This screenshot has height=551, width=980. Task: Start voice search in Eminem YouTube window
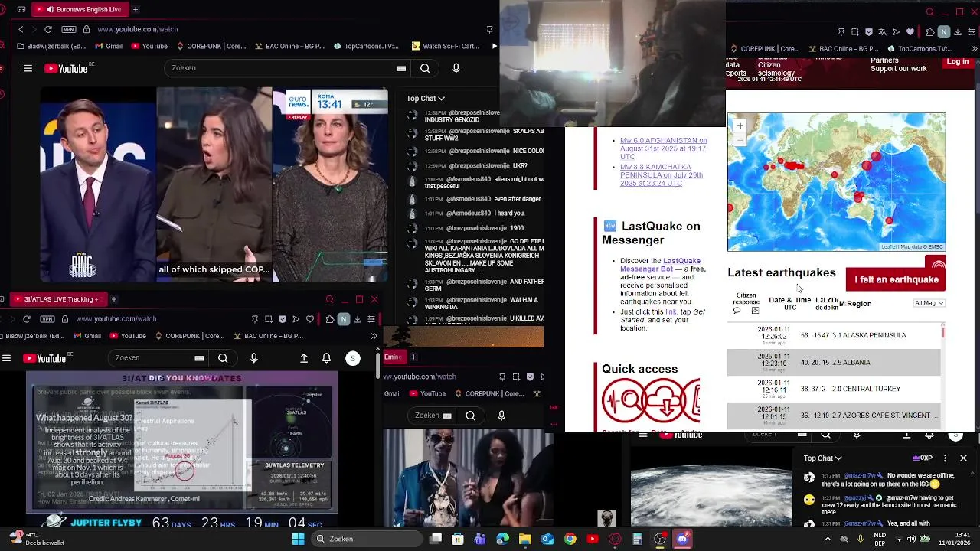501,416
